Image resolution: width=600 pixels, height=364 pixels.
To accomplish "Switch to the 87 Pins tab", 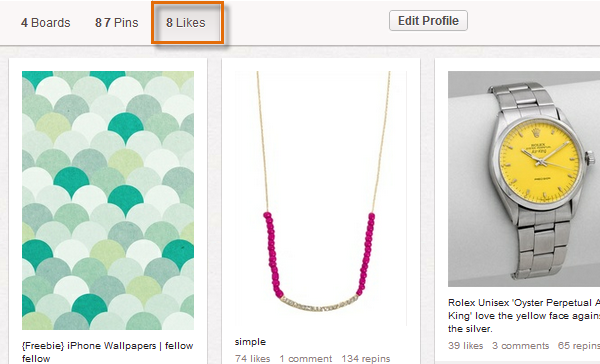I will 116,23.
